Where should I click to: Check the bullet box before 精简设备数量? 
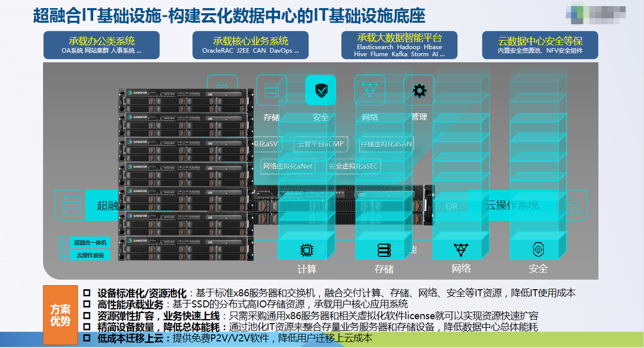tap(87, 327)
